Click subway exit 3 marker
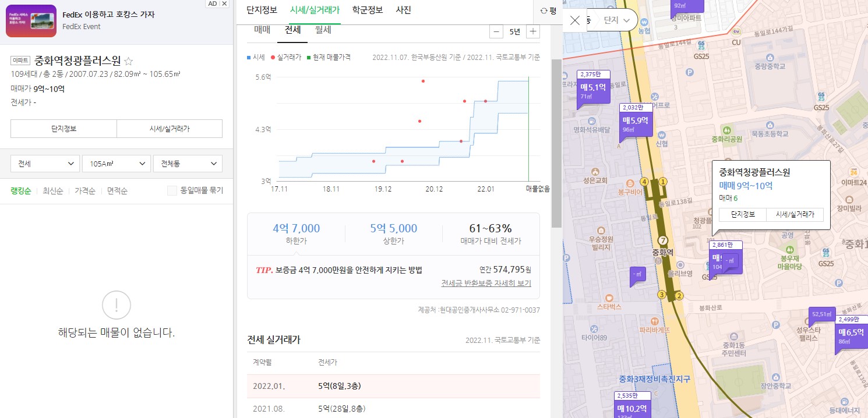 (x=661, y=295)
